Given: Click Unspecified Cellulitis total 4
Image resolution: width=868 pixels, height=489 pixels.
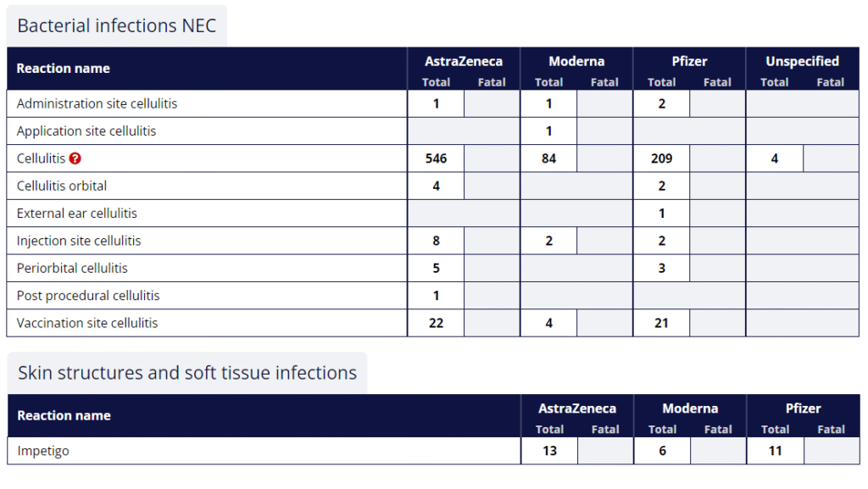Looking at the screenshot, I should (x=775, y=158).
